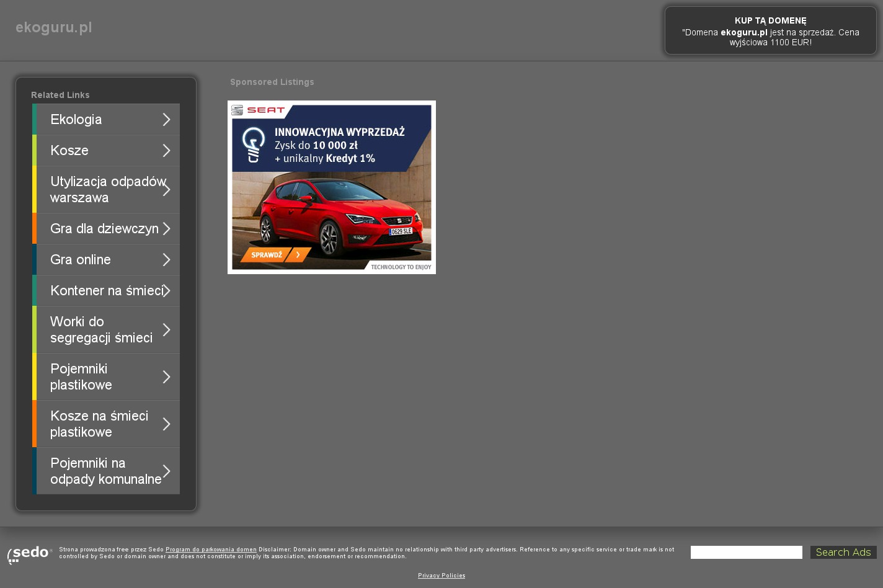Click the SEAT logo in the ad
This screenshot has width=883, height=588.
point(259,110)
